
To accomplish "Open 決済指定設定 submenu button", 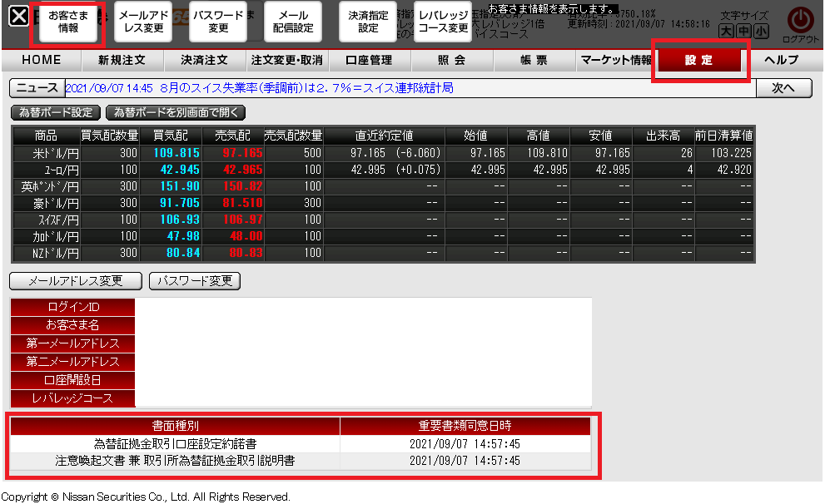I will [x=368, y=22].
